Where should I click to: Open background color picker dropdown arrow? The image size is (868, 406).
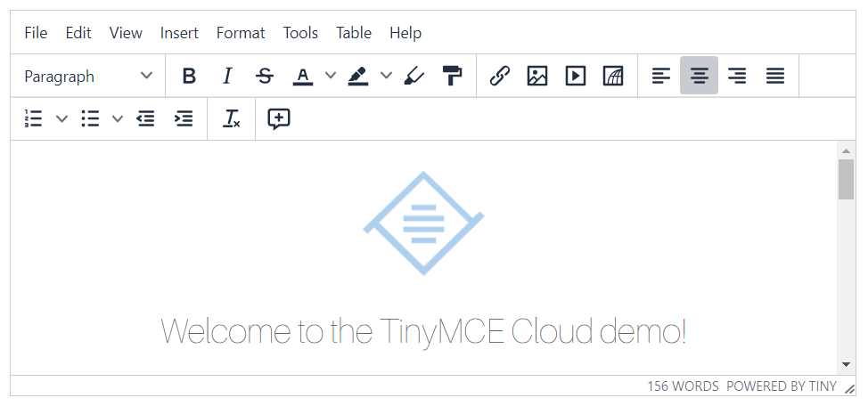click(x=387, y=76)
